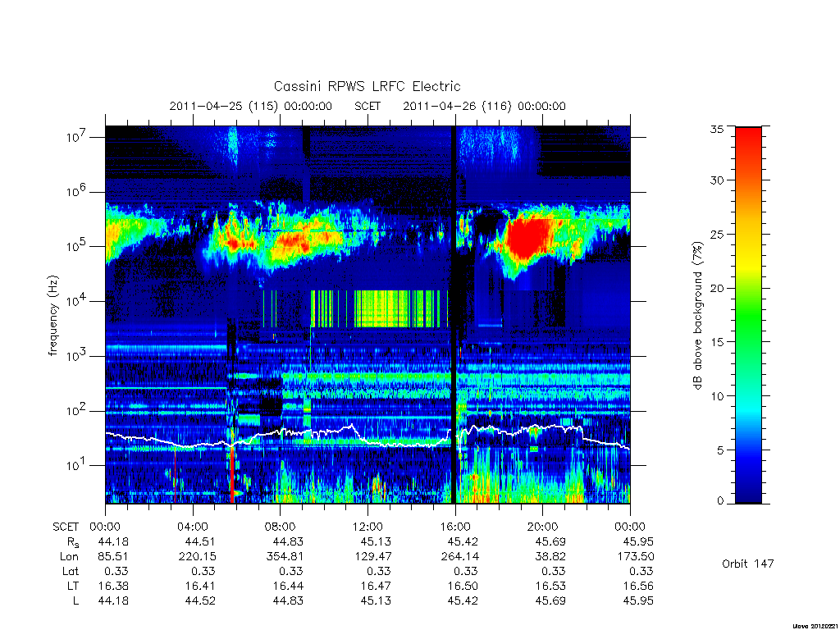The height and width of the screenshot is (630, 840).
Task: Click LT value 16.56
Action: (638, 586)
